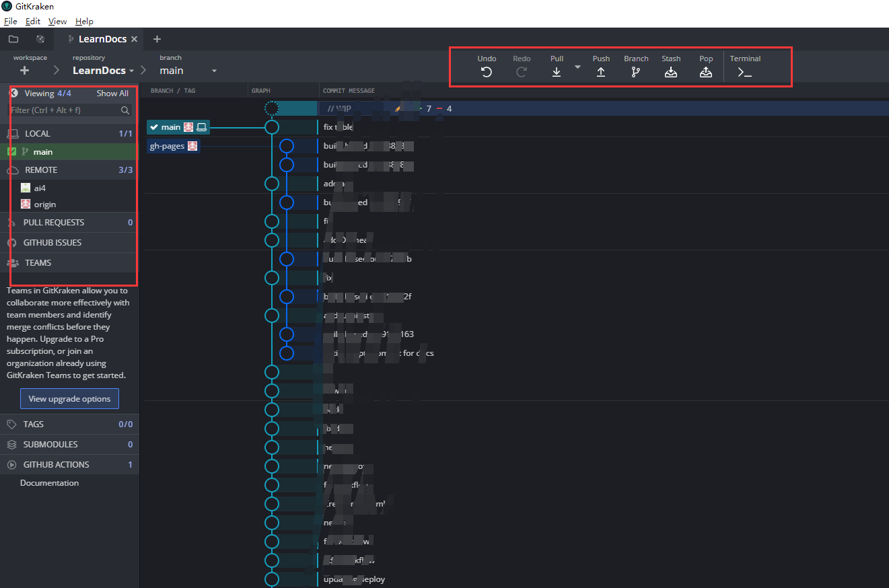This screenshot has width=889, height=588.
Task: Pop the stash with the Pop icon
Action: pos(706,72)
